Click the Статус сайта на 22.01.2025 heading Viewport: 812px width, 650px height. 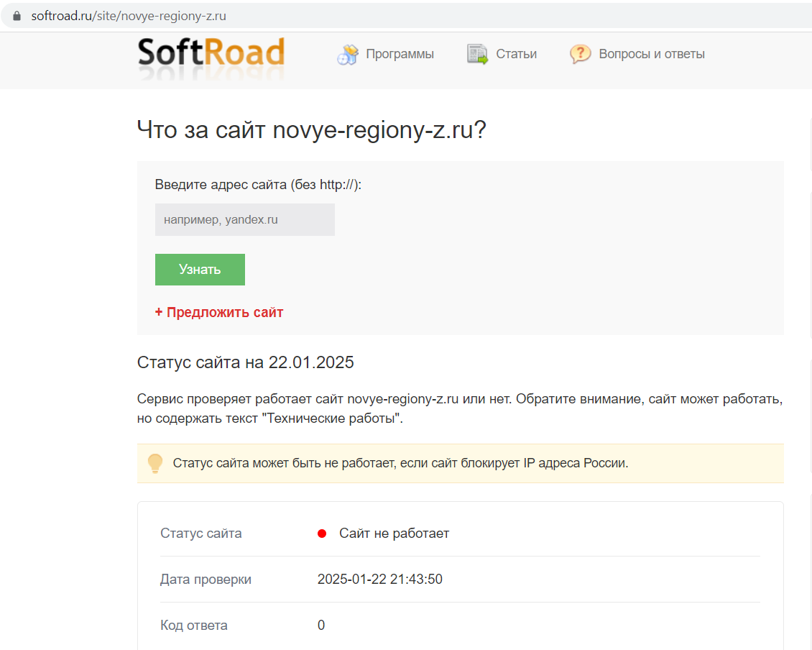click(245, 362)
